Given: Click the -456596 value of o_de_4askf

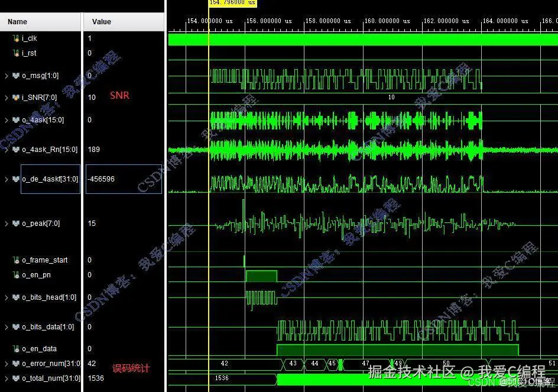Looking at the screenshot, I should coord(102,179).
